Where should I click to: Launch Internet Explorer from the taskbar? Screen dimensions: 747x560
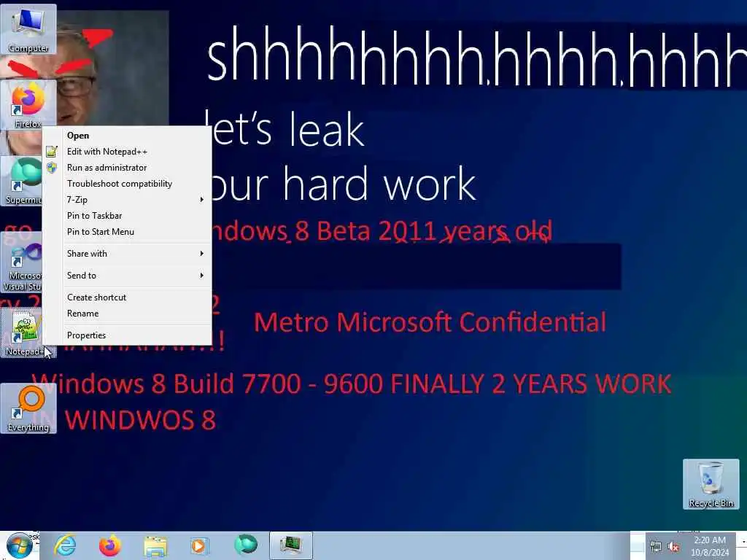(x=65, y=545)
